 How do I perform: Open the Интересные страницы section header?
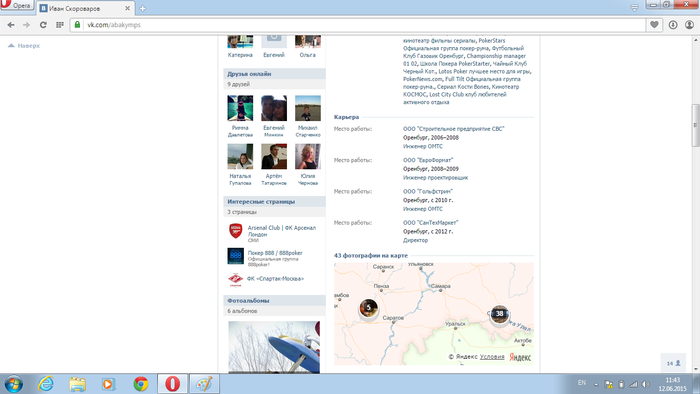coord(274,201)
